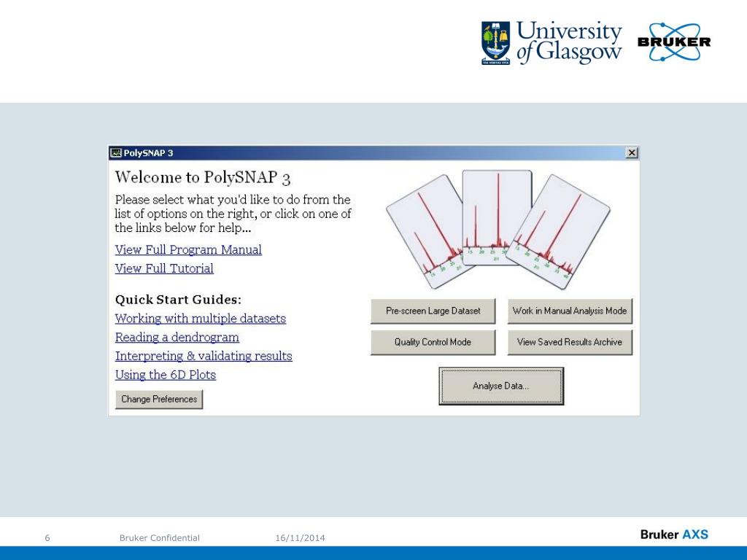Click the Quick Start Guides heading
747x560 pixels.
coord(178,300)
